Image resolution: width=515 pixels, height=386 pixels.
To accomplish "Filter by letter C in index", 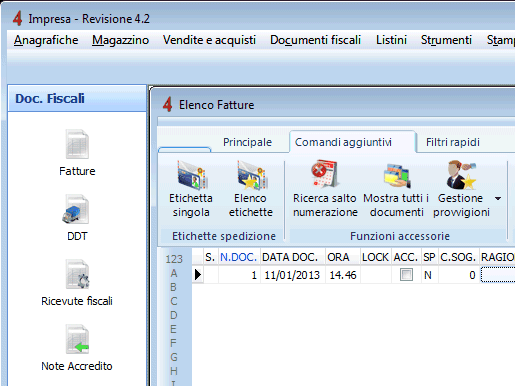I will [174, 301].
